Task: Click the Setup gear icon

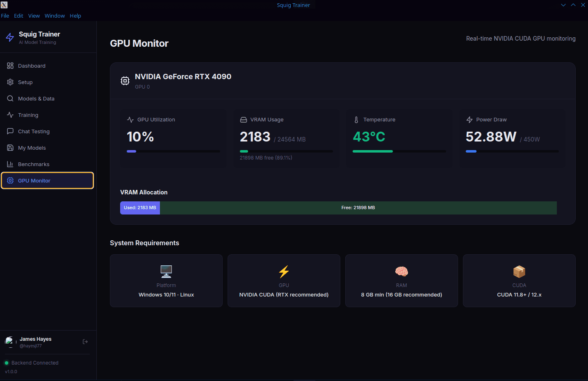Action: click(10, 82)
